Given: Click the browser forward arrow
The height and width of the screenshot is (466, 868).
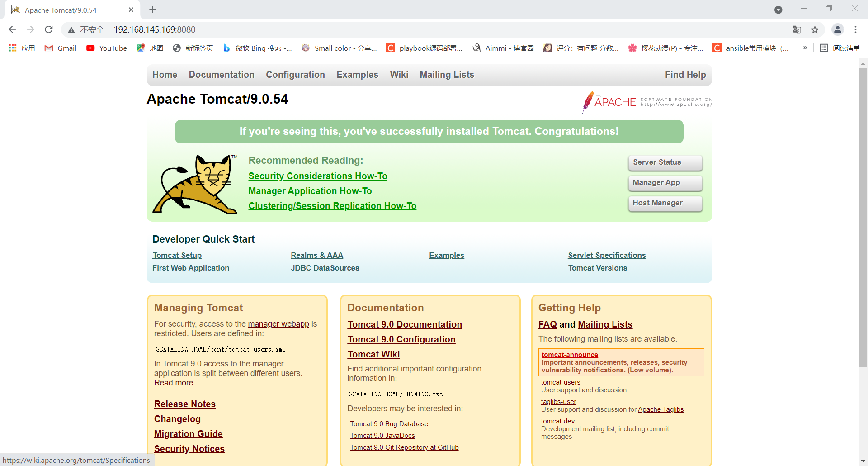Looking at the screenshot, I should point(30,29).
